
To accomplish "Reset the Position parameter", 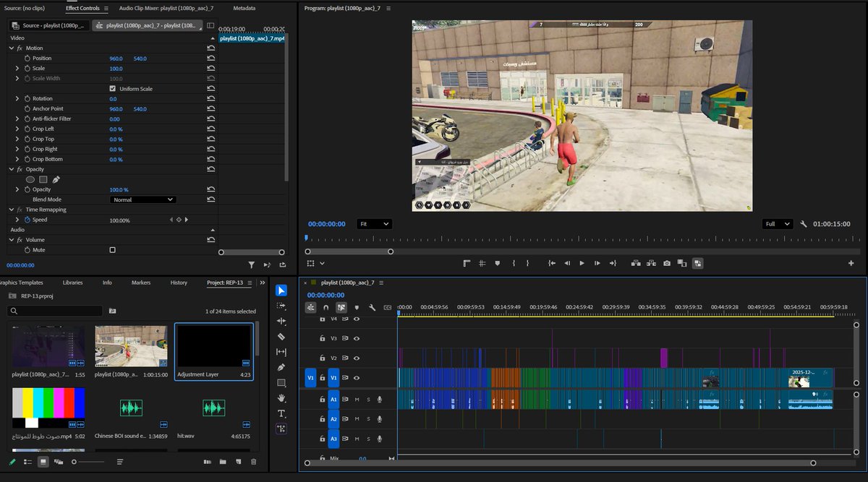I will point(210,59).
